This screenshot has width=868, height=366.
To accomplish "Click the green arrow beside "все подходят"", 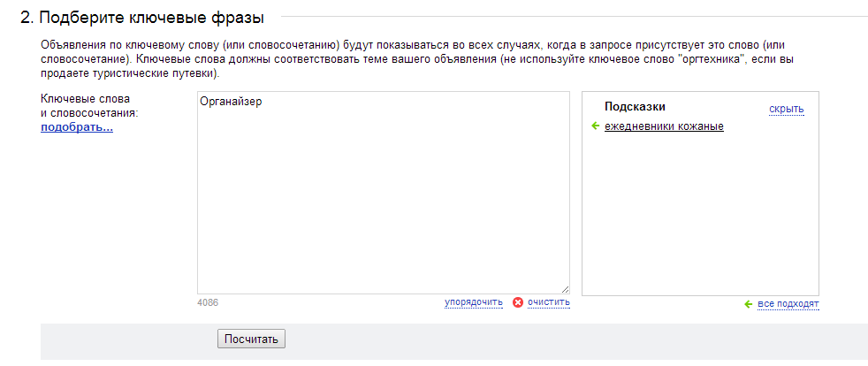I will point(749,304).
